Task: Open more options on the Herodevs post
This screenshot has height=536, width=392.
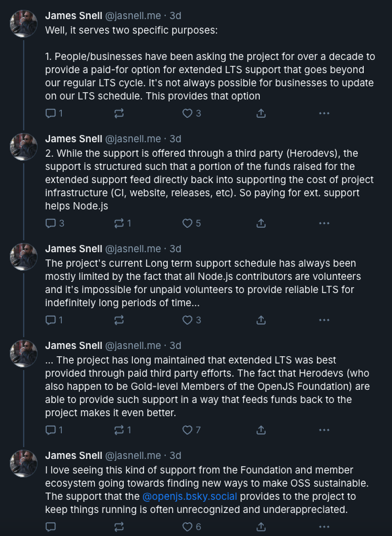Action: pos(324,223)
